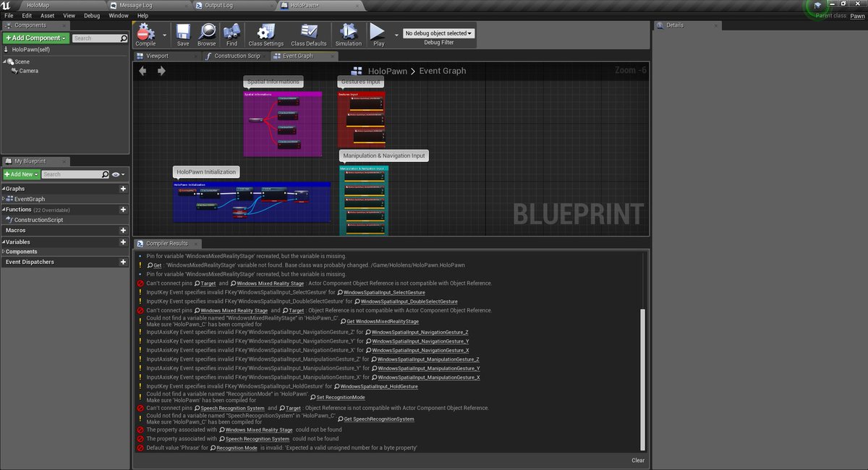Open the Asset menu
The image size is (868, 470).
(48, 15)
